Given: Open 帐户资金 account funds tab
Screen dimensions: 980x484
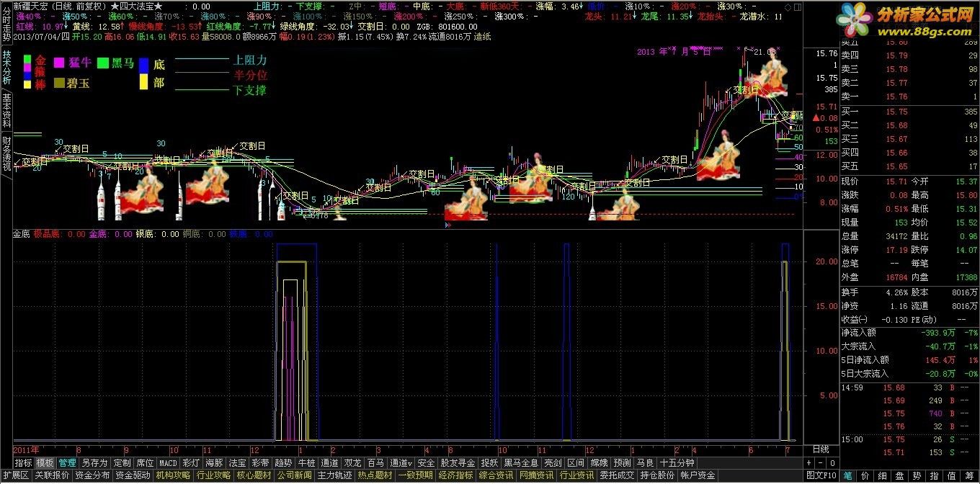Looking at the screenshot, I should click(x=698, y=475).
